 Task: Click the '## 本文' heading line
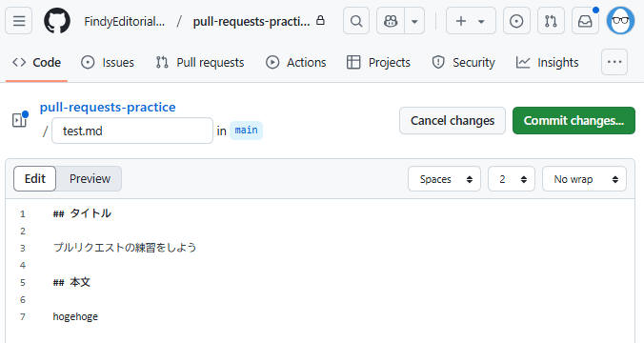(x=71, y=282)
